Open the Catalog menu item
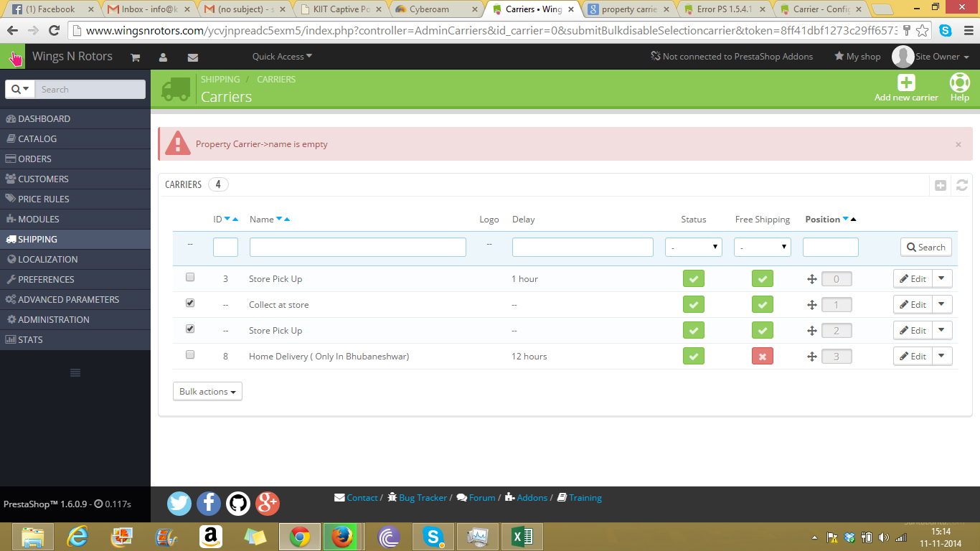This screenshot has height=551, width=980. pos(75,139)
